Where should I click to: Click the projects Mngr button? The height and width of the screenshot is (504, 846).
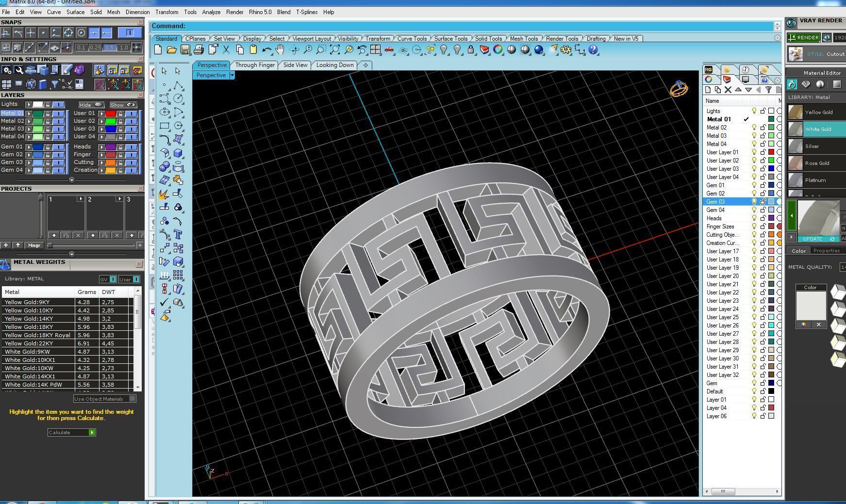(x=34, y=245)
